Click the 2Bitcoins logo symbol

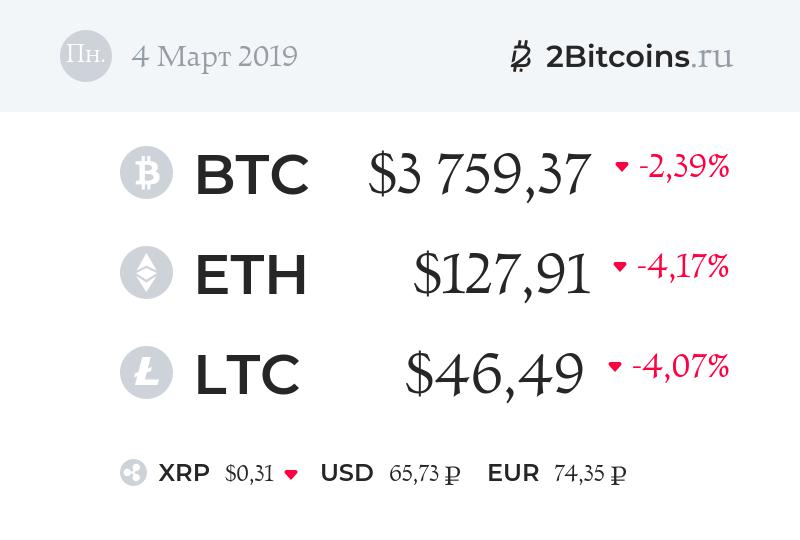click(520, 56)
